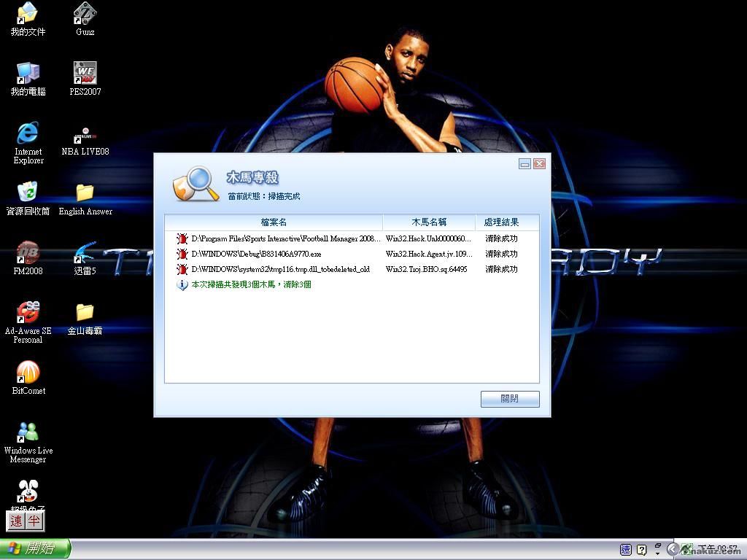Select the tmp116.tmp.dll_tobedeleted_old file row

click(352, 269)
